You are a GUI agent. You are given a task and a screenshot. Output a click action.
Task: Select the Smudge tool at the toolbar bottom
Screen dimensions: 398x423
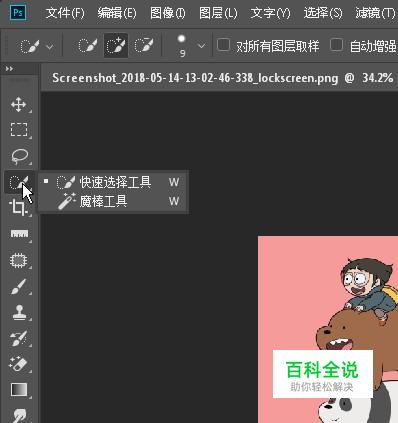click(x=19, y=415)
